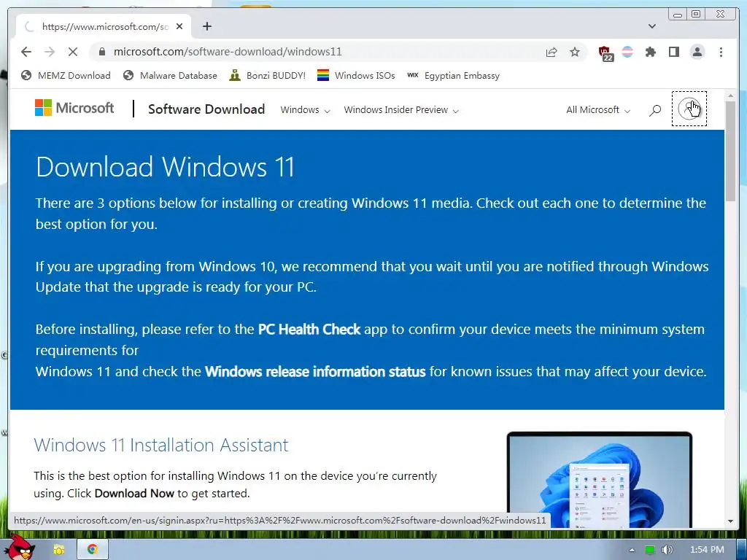
Task: Open the Chrome three-dot menu
Action: 721,52
